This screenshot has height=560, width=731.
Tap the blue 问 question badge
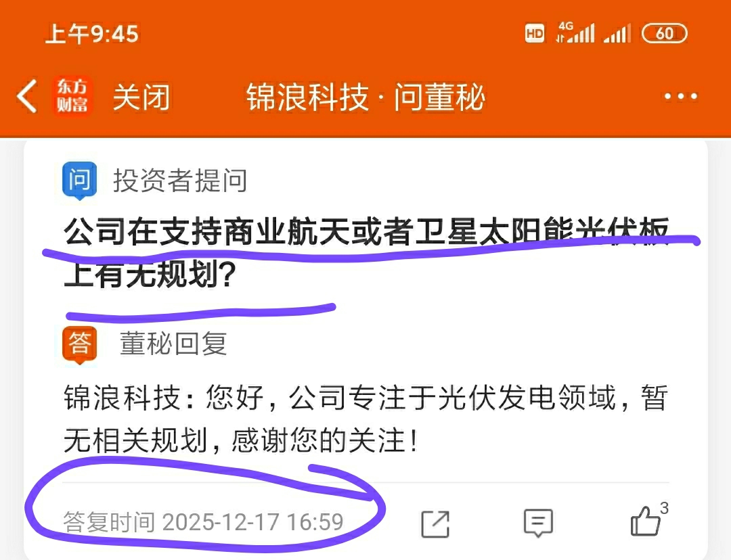[80, 181]
